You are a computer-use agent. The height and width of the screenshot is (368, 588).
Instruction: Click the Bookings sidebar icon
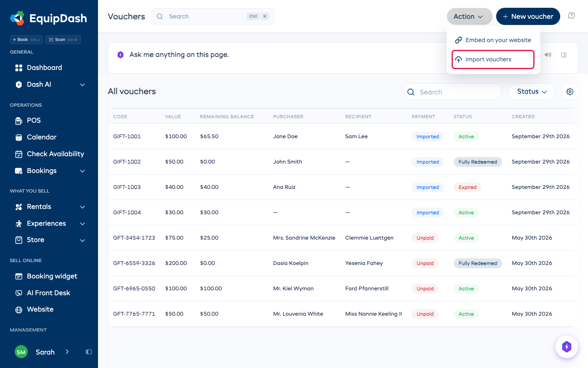(19, 171)
